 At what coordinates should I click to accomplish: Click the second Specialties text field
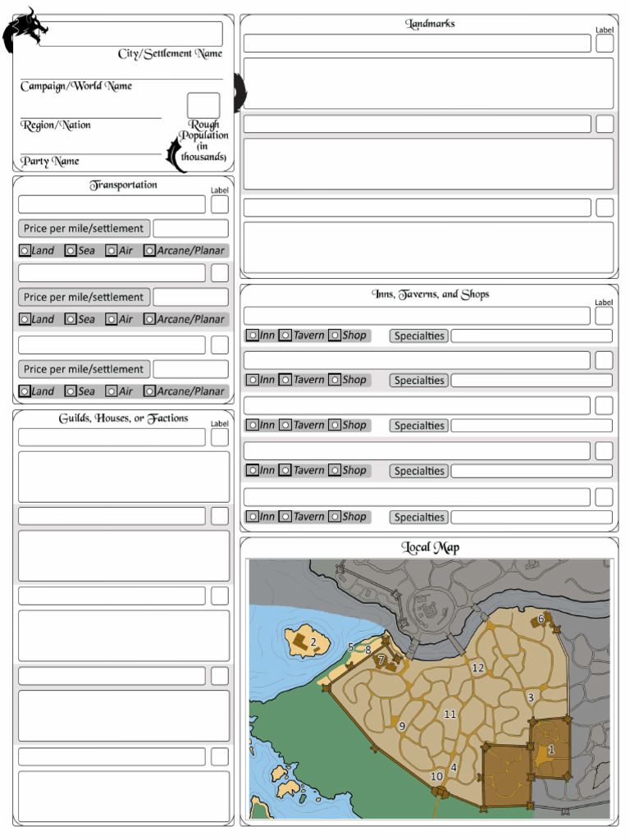532,381
